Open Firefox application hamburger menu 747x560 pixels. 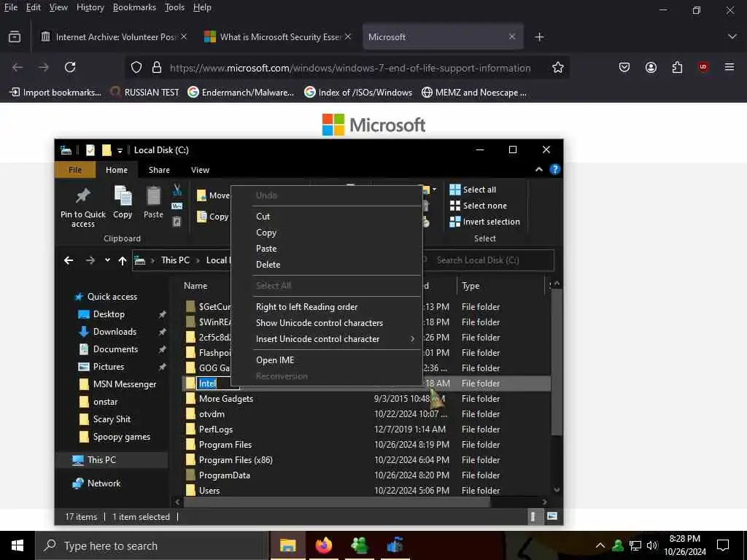click(729, 67)
